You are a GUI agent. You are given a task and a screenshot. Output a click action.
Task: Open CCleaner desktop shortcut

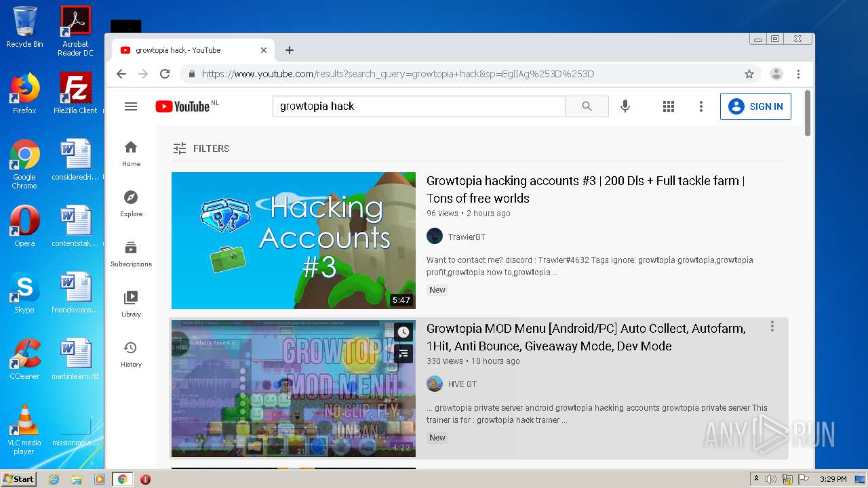pyautogui.click(x=24, y=359)
